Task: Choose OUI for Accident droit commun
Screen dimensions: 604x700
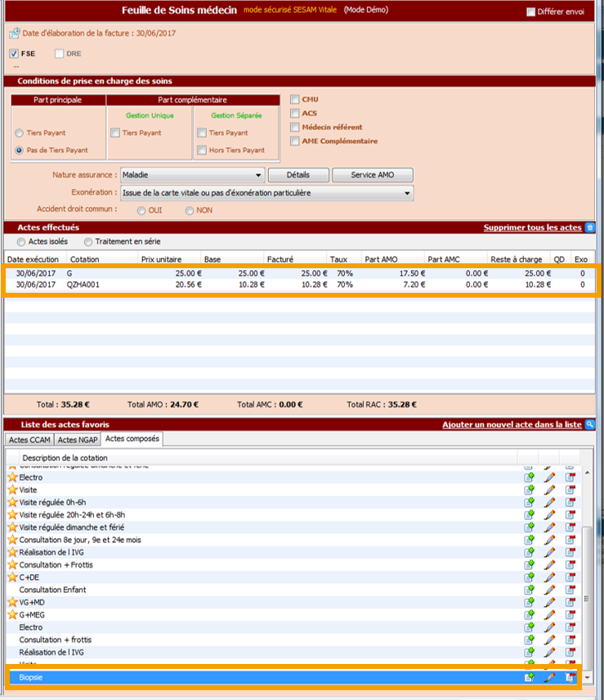Action: 141,211
